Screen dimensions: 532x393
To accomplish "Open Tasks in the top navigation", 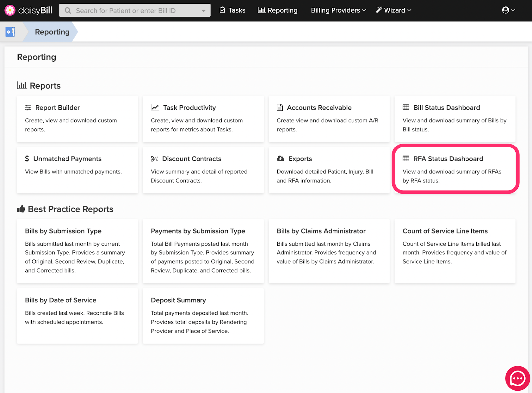I will (232, 10).
